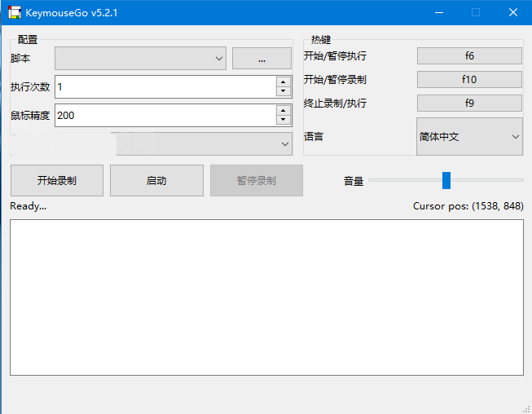Change the f10 开始/暂停录制 hotkey

(x=469, y=80)
